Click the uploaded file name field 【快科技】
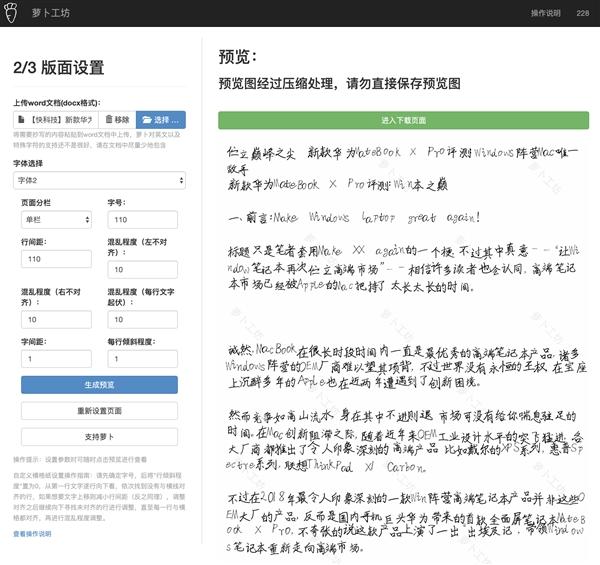The image size is (600, 565). [x=56, y=120]
